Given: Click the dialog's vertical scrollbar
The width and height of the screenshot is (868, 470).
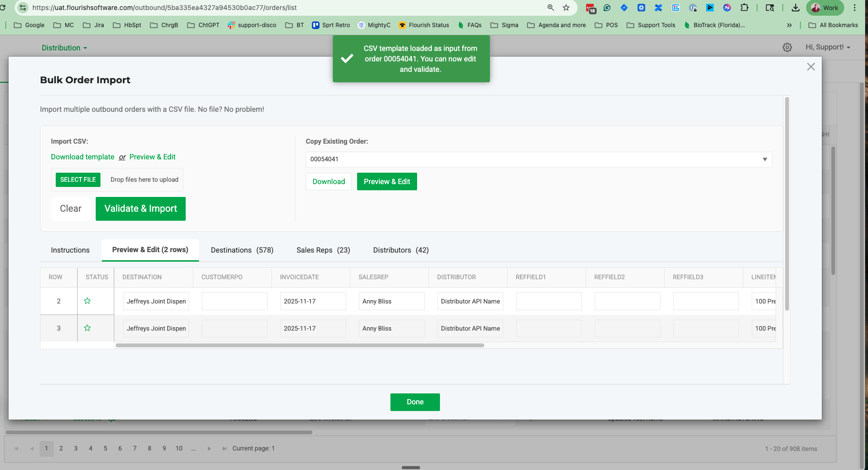Looking at the screenshot, I should pos(787,204).
